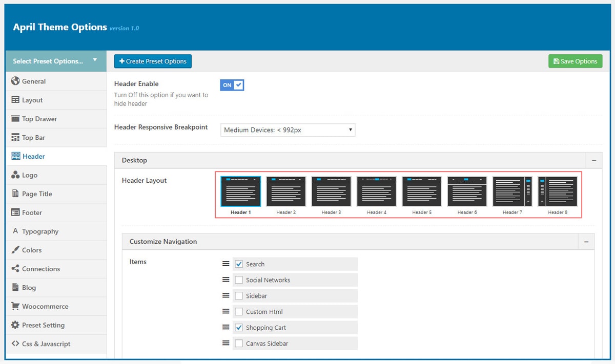Choose the Header 4 layout thumbnail

(x=377, y=191)
